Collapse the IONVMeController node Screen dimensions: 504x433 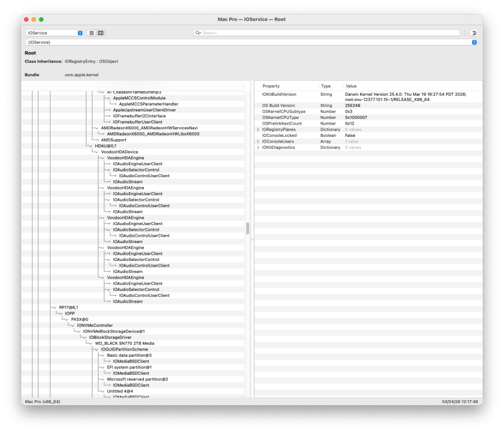73,326
